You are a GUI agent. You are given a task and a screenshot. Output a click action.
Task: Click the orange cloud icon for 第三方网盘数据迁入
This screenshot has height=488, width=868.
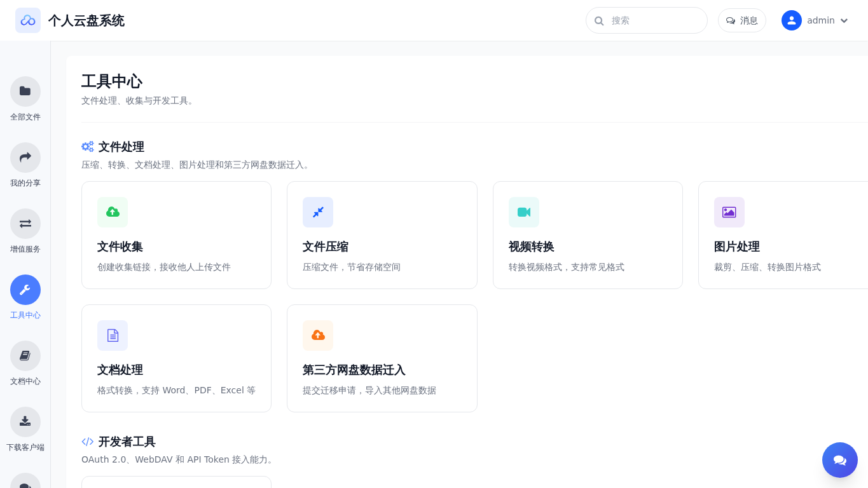pyautogui.click(x=318, y=335)
